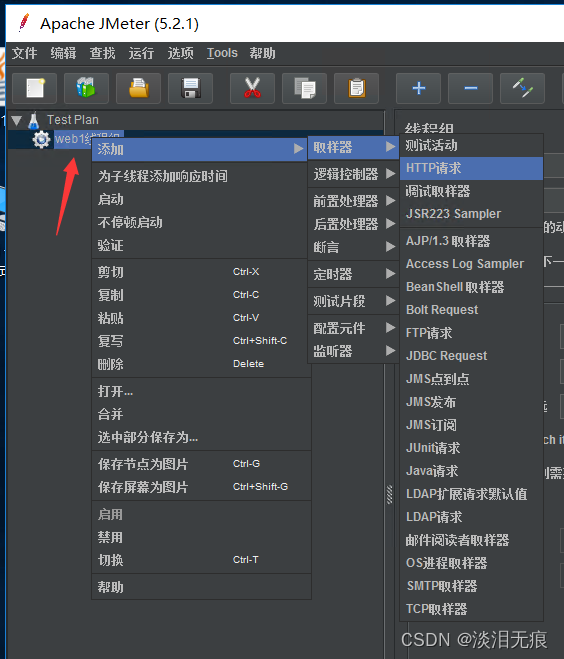
Task: Select LDAP请求 sampler entry
Action: pos(472,517)
